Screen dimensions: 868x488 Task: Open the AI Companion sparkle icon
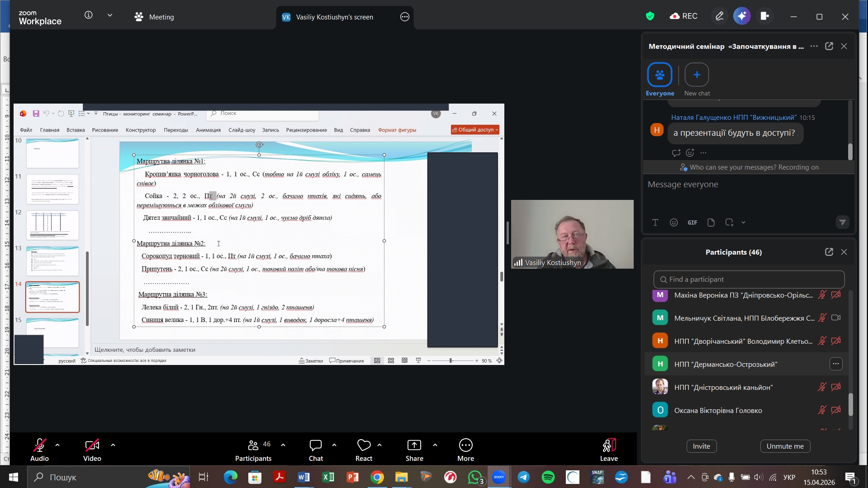pyautogui.click(x=742, y=16)
